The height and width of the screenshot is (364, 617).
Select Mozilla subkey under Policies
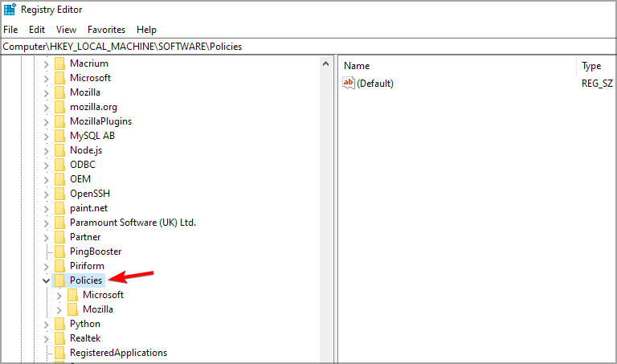(x=98, y=309)
